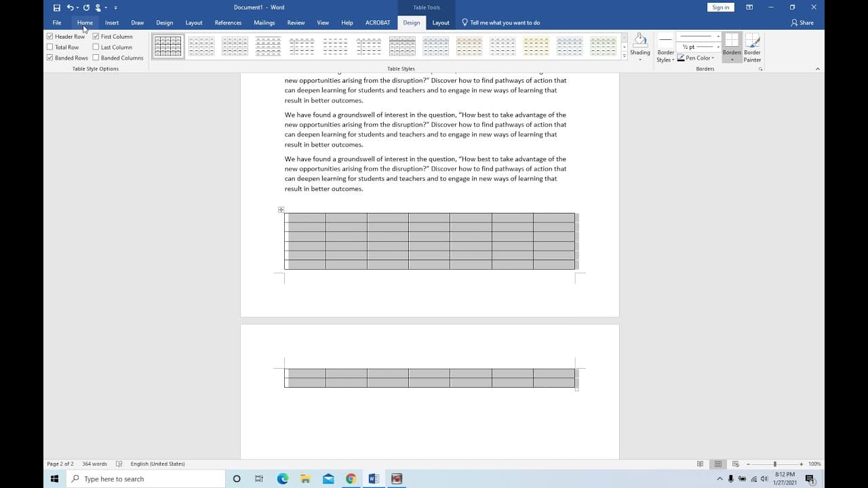The height and width of the screenshot is (488, 868).
Task: Click the Repeat/Redo icon
Action: click(x=86, y=7)
